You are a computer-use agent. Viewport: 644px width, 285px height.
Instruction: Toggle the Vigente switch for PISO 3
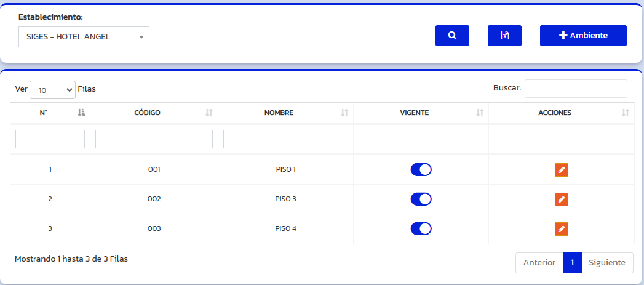point(421,199)
